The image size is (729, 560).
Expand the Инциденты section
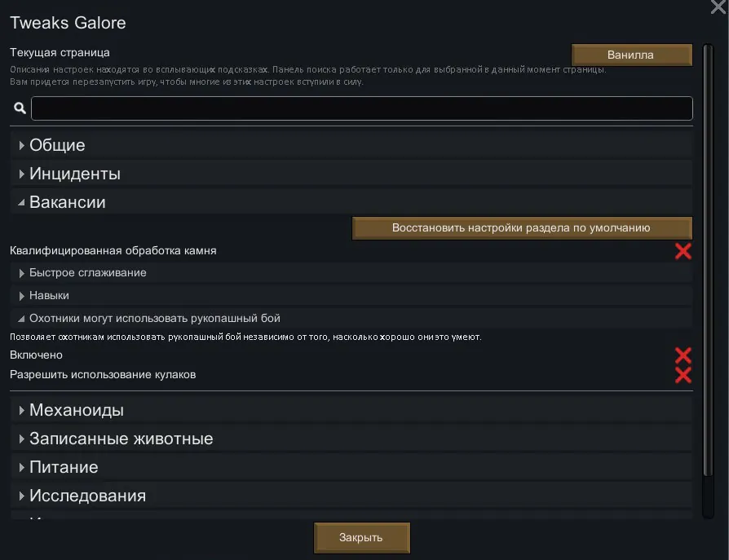(x=74, y=174)
